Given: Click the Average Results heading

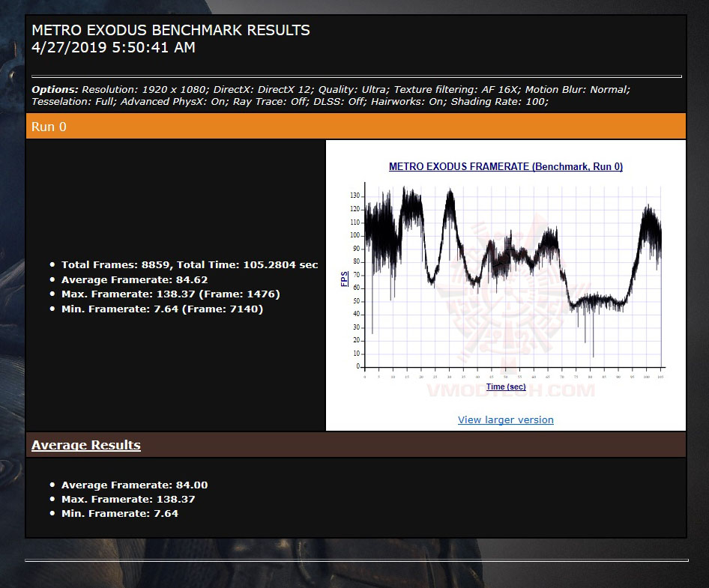Looking at the screenshot, I should 86,445.
